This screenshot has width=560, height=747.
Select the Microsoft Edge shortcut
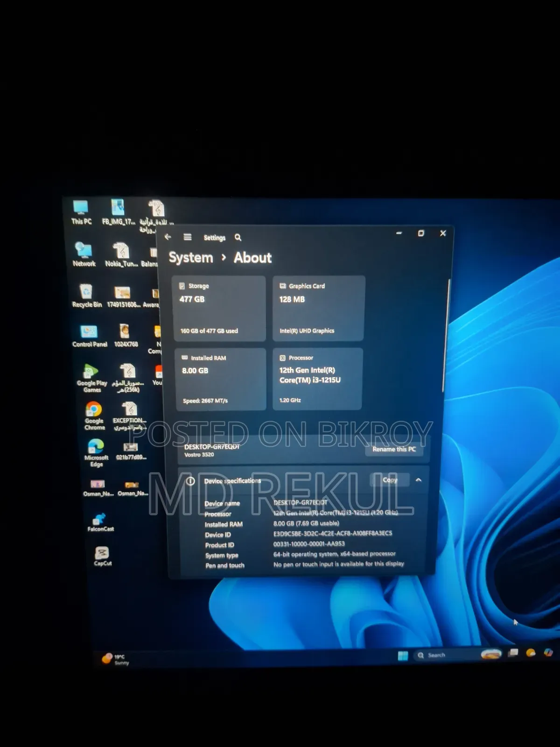pos(96,452)
